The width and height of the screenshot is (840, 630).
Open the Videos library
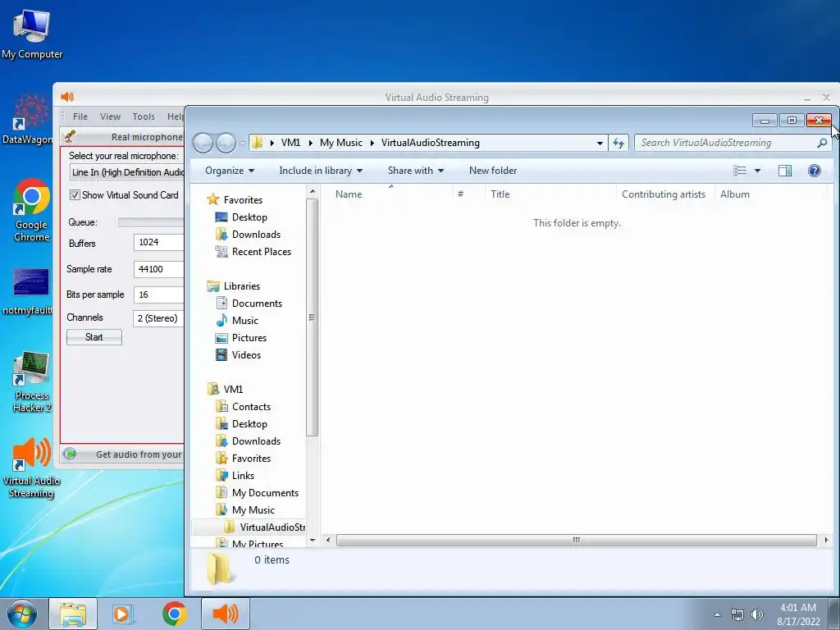(239, 354)
